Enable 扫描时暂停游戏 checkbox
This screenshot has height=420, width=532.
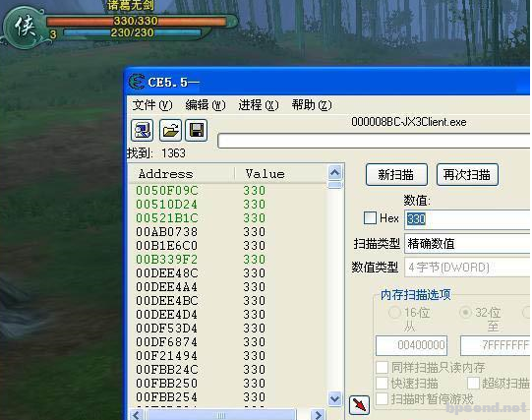tap(382, 399)
